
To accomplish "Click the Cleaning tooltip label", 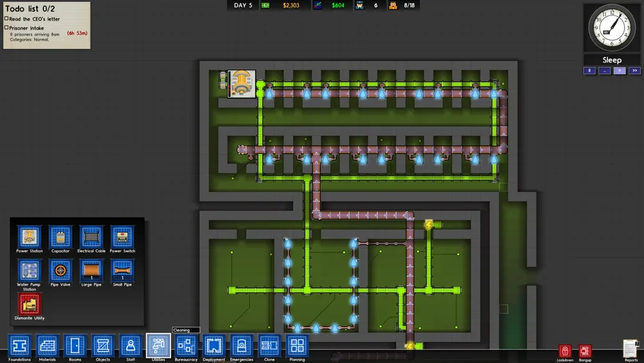I will click(x=186, y=330).
